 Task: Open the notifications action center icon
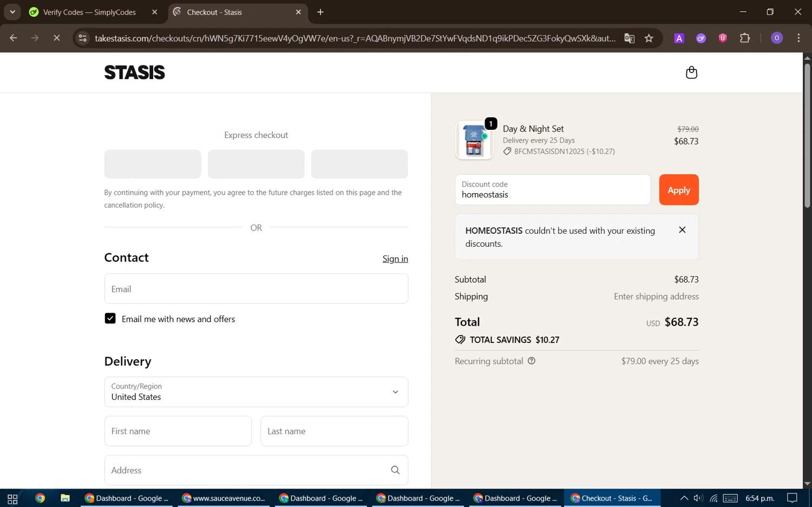[793, 498]
